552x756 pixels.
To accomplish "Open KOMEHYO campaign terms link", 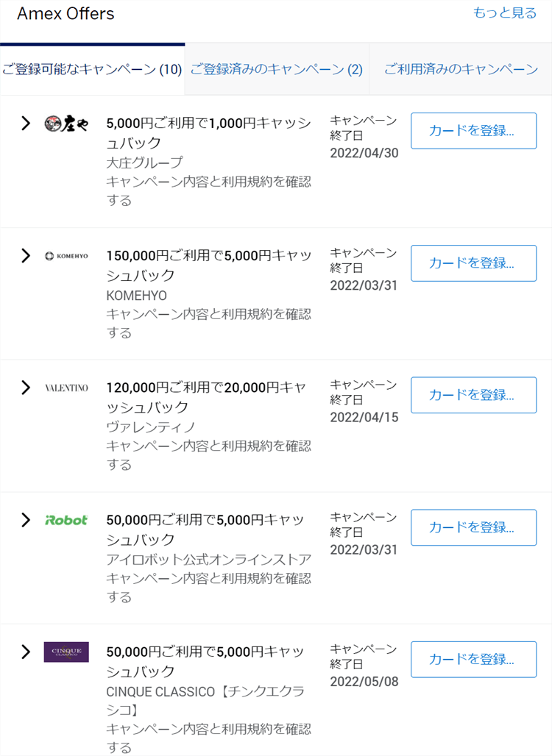I will (x=208, y=323).
